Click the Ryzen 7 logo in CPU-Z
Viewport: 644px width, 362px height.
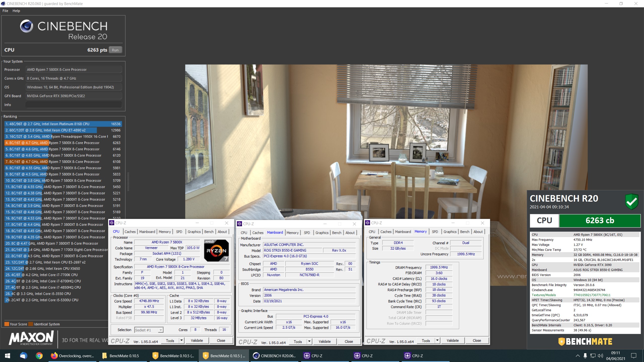[216, 250]
